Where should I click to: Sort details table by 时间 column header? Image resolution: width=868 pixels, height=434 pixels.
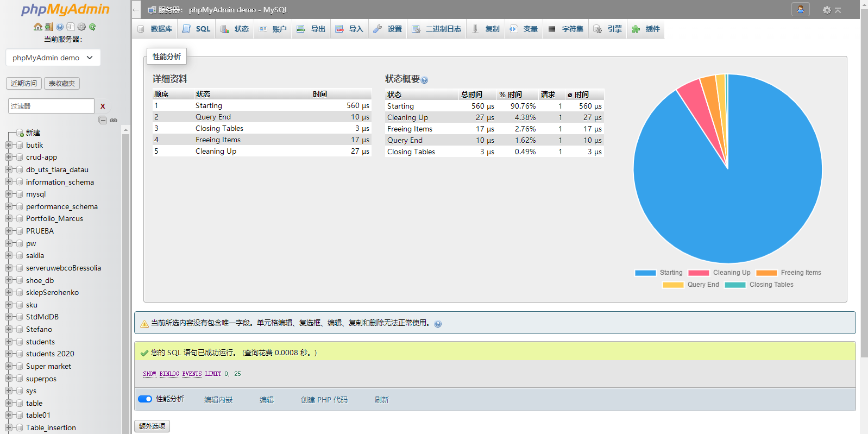click(341, 94)
